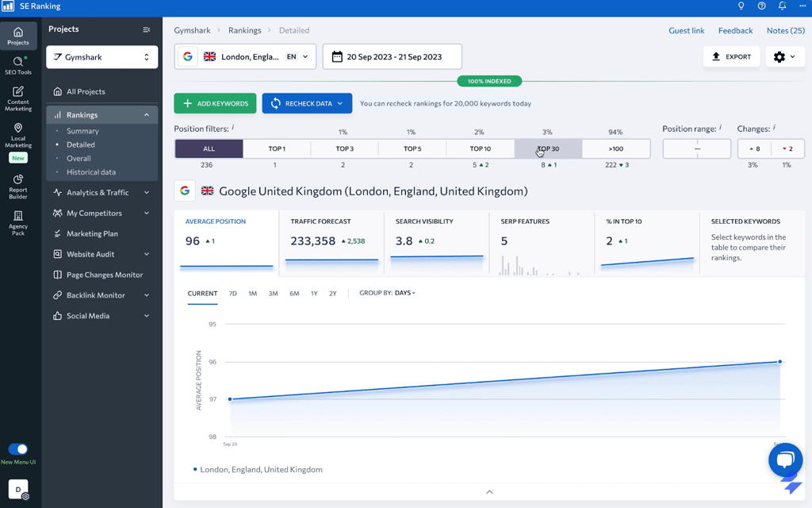This screenshot has height=508, width=812.
Task: Open Projects in the left icon rail
Action: point(18,36)
